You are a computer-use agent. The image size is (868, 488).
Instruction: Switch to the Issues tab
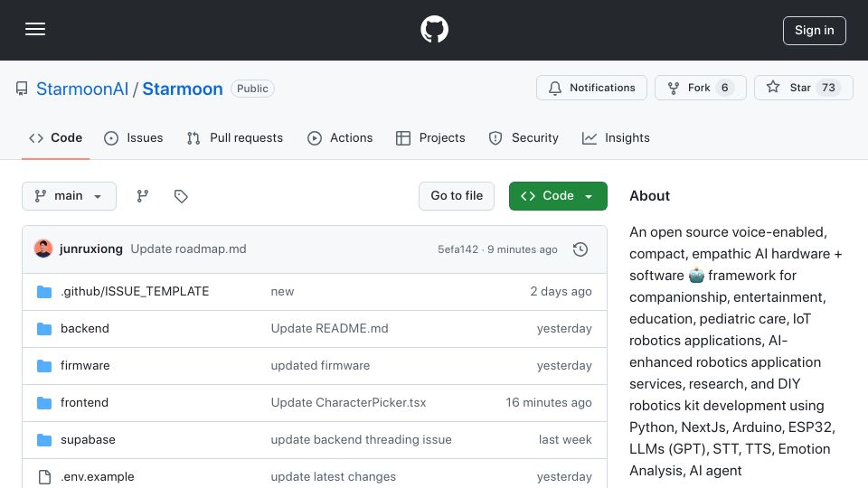pyautogui.click(x=134, y=137)
